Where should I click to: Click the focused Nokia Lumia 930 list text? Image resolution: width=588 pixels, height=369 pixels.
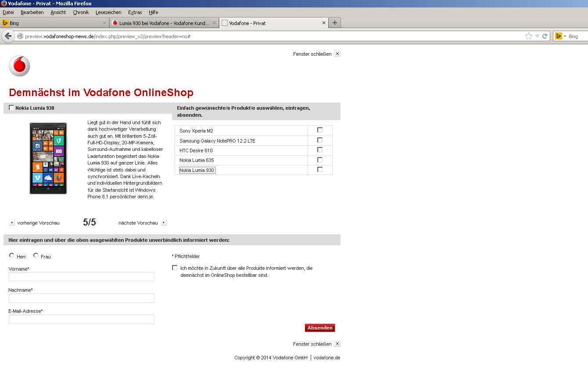point(197,170)
